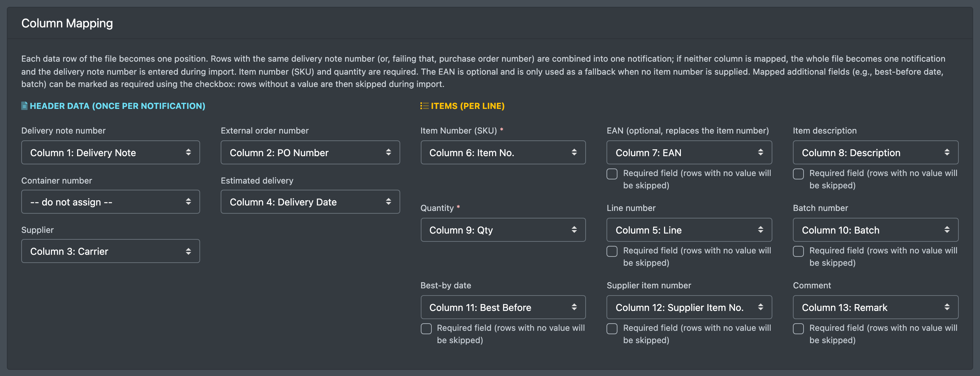Image resolution: width=980 pixels, height=376 pixels.
Task: Click the 'Supplier' field label
Action: pyautogui.click(x=38, y=230)
